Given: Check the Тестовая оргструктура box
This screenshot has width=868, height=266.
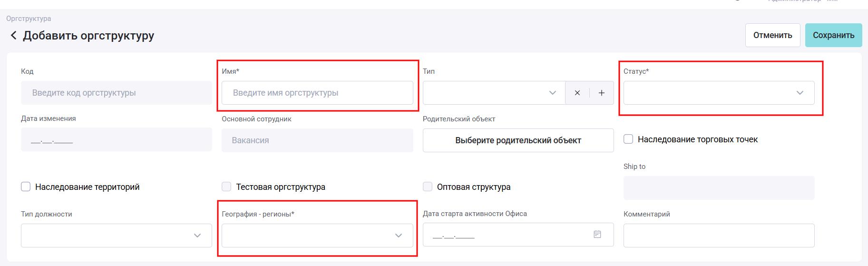Looking at the screenshot, I should [x=226, y=187].
